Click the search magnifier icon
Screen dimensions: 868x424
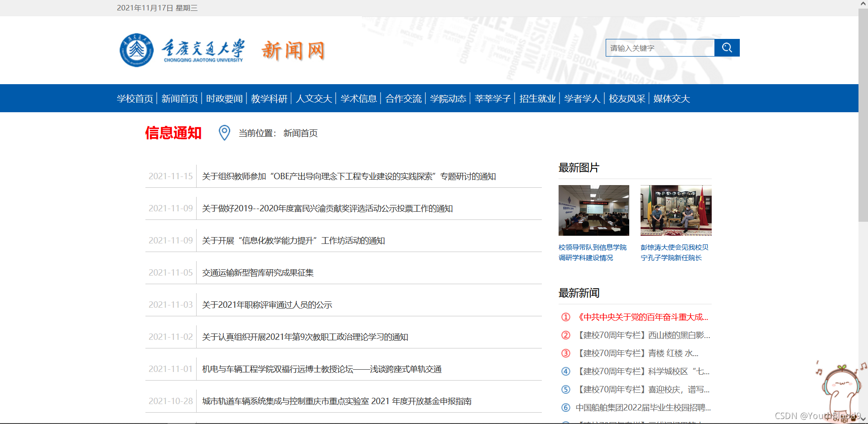tap(727, 48)
